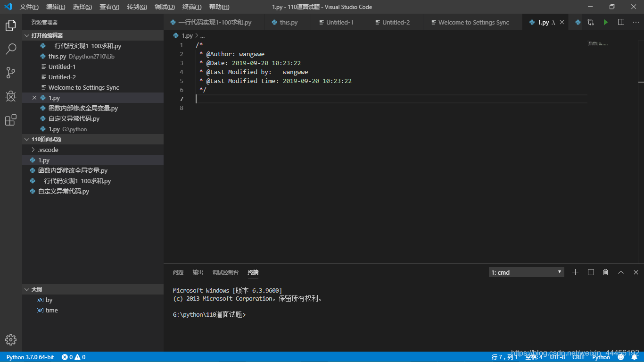Switch to 调试控制台 panel tab
This screenshot has height=362, width=644.
pos(225,272)
